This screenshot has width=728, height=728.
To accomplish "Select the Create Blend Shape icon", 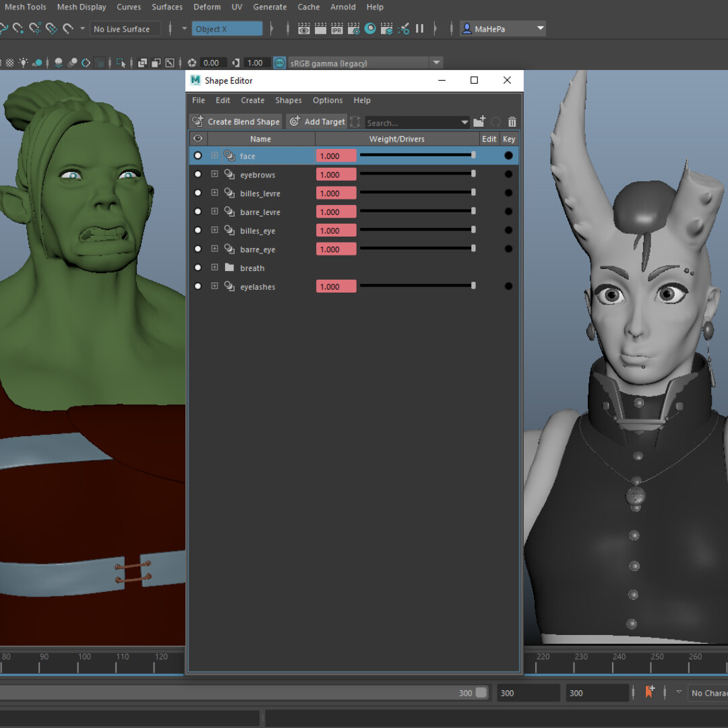I will coord(198,121).
